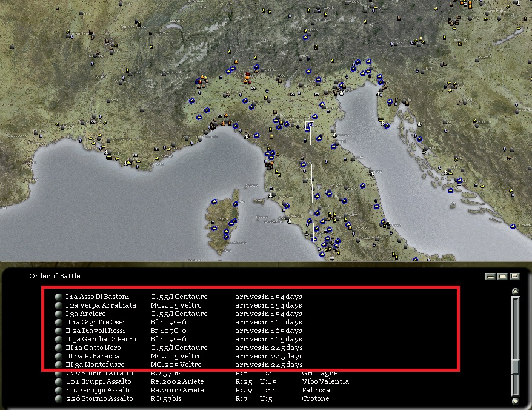The width and height of the screenshot is (532, 410).
Task: Click the first window button in the Order of Battle panel
Action: click(490, 277)
